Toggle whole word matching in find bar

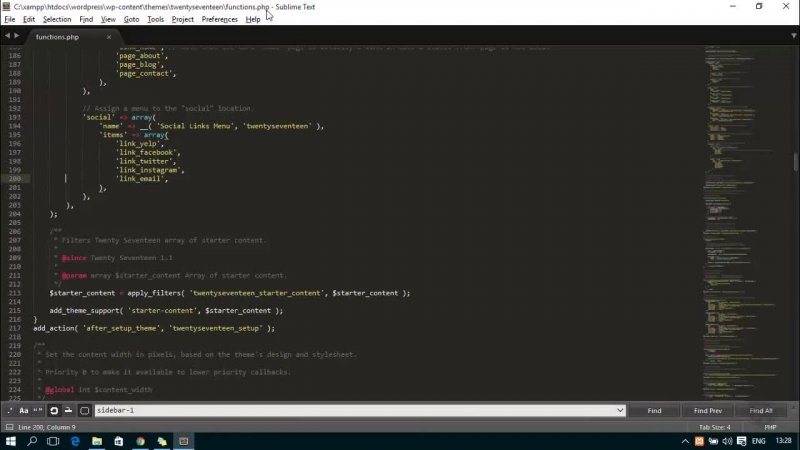click(38, 411)
